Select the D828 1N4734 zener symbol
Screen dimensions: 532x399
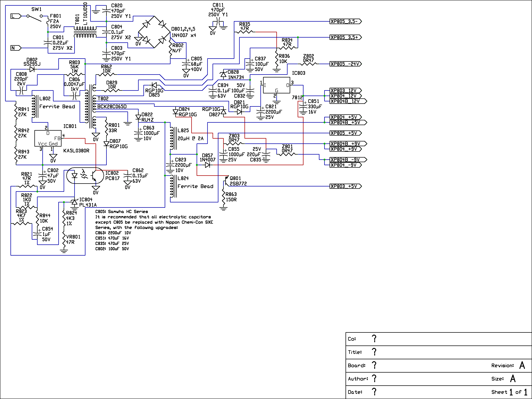tap(223, 75)
